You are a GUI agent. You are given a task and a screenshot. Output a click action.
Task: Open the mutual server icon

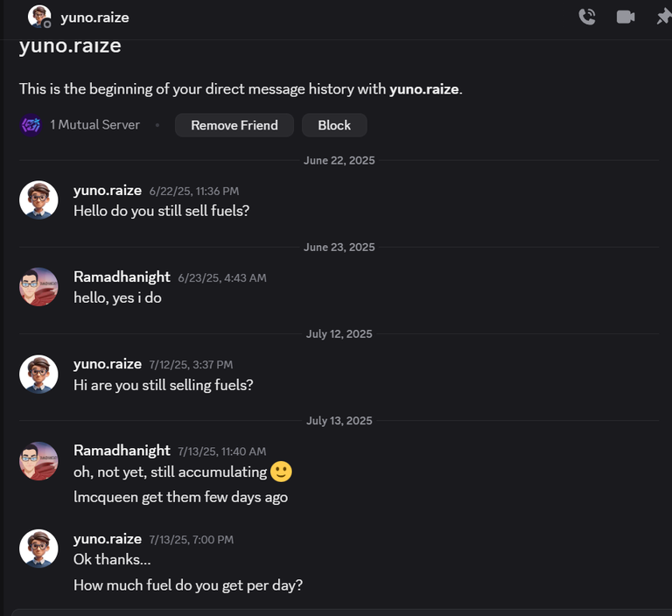point(31,125)
